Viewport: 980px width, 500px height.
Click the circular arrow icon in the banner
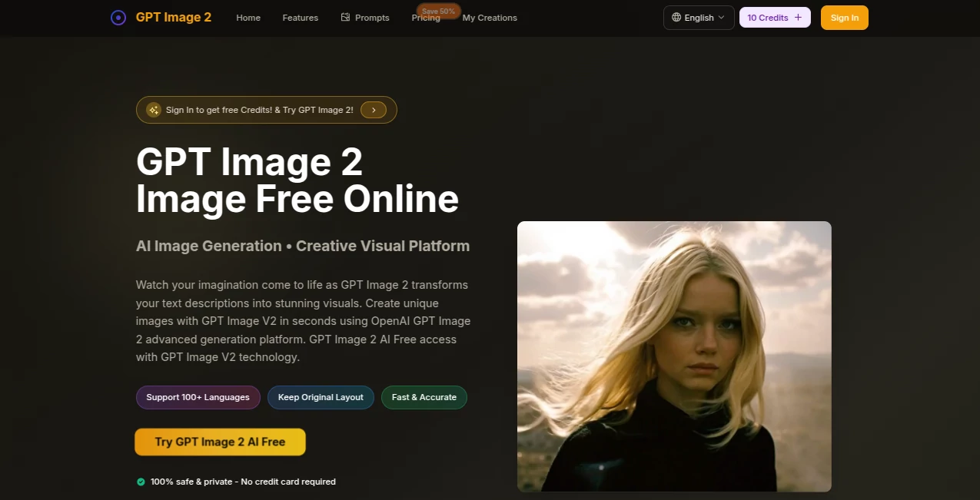point(374,109)
